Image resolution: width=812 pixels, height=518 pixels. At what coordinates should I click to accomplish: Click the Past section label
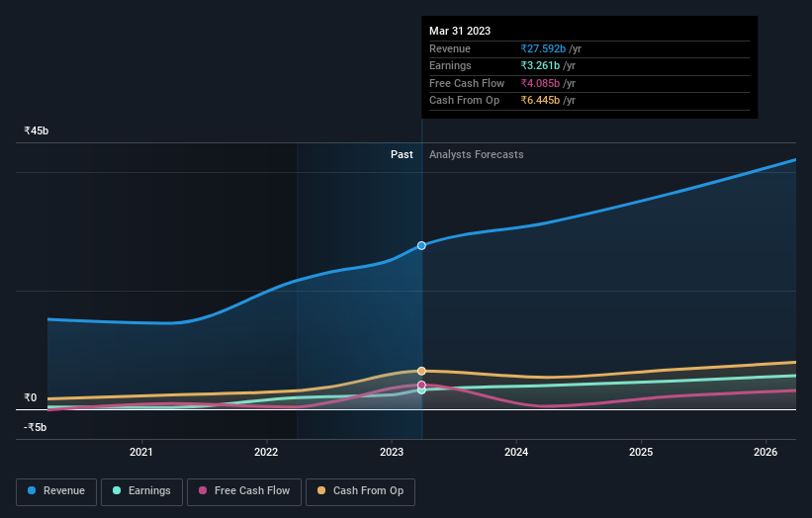(x=402, y=155)
